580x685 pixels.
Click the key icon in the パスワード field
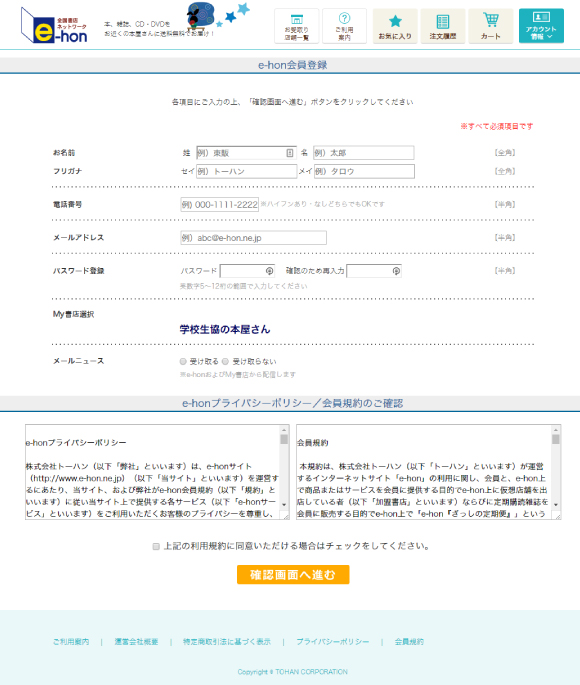pos(269,271)
